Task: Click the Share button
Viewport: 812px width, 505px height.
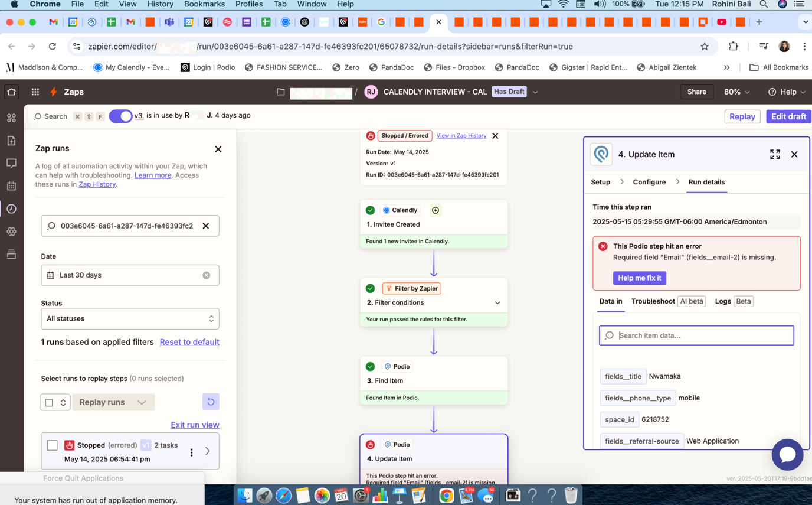Action: coord(696,92)
